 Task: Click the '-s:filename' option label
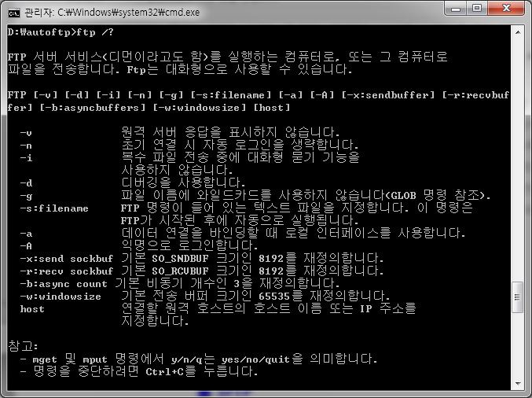click(54, 208)
